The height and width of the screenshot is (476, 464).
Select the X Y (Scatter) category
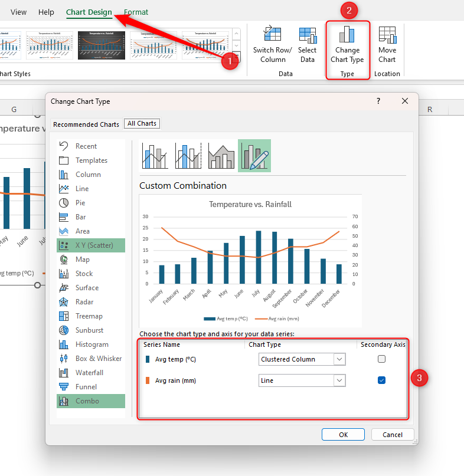tap(91, 245)
